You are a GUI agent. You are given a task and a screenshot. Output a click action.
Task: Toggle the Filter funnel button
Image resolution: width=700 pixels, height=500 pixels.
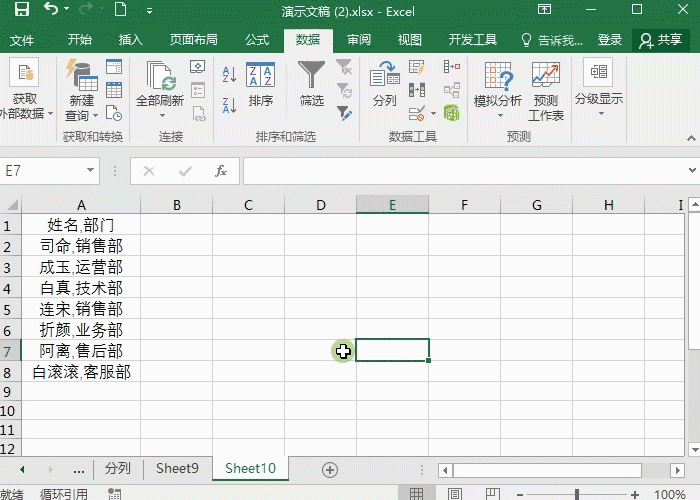[x=311, y=83]
